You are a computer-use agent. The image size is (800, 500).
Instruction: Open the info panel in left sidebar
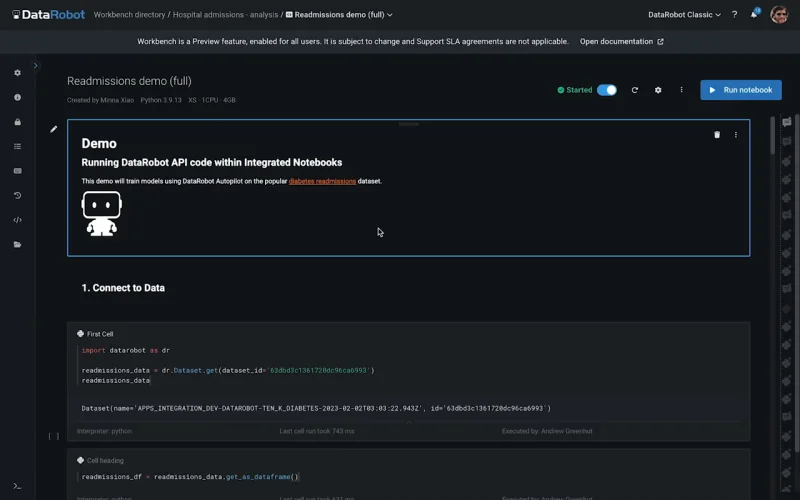point(17,97)
